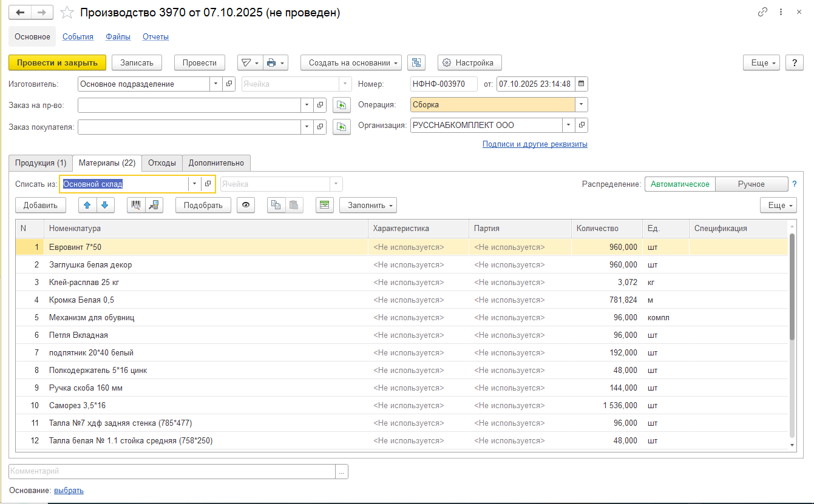
Task: Click the Провести и закрыть button
Action: point(57,62)
